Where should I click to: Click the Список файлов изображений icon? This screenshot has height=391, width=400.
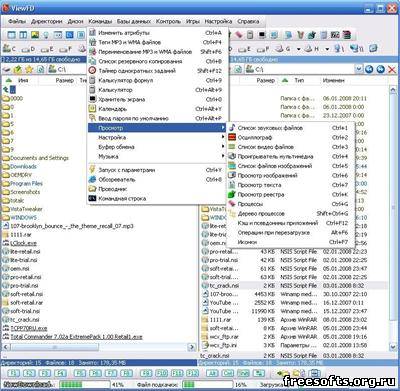click(232, 166)
